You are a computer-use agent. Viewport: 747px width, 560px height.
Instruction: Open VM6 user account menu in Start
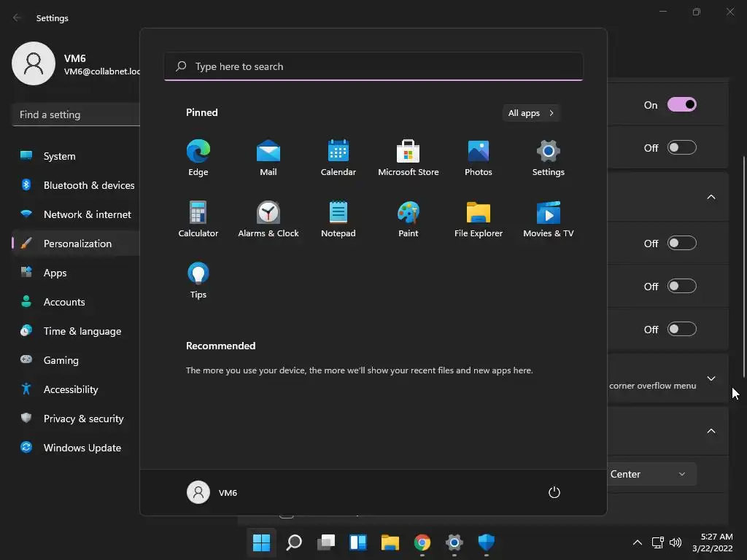[212, 492]
